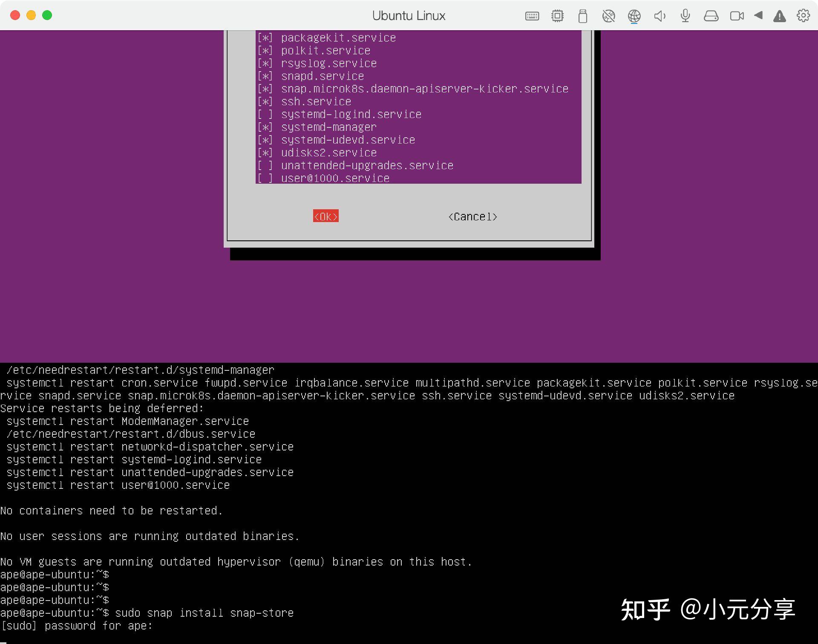Check the unattended-upgrades.service checkbox

click(265, 165)
